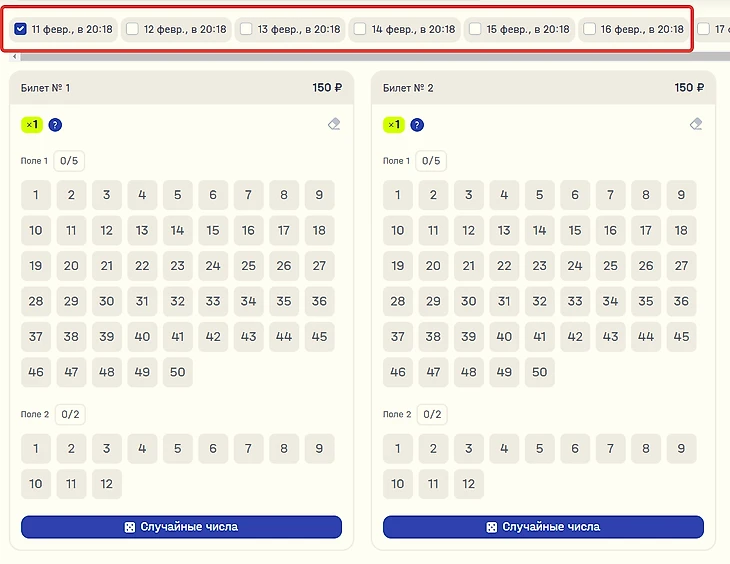The width and height of the screenshot is (730, 564).
Task: Click Случайные числа button in ticket 2
Action: point(543,527)
